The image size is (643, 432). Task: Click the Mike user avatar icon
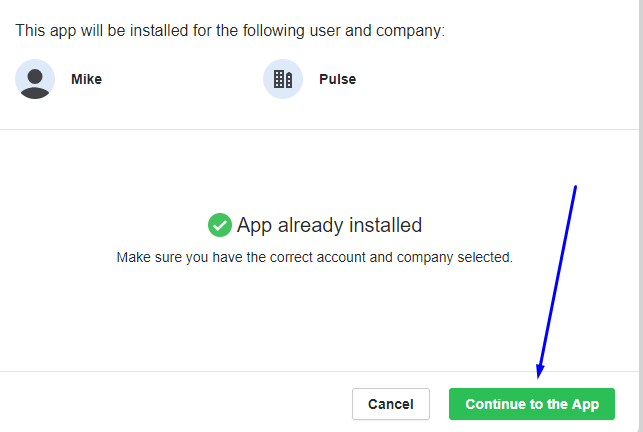pos(35,79)
